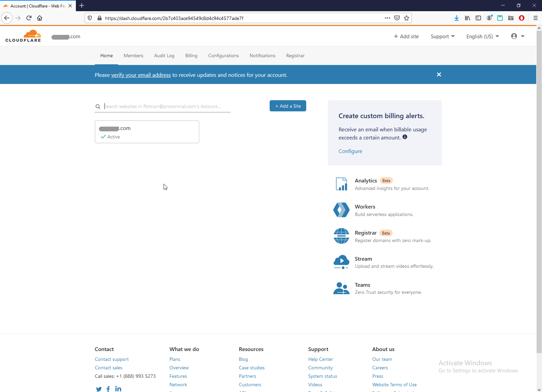Open the Contact support link

(x=112, y=359)
